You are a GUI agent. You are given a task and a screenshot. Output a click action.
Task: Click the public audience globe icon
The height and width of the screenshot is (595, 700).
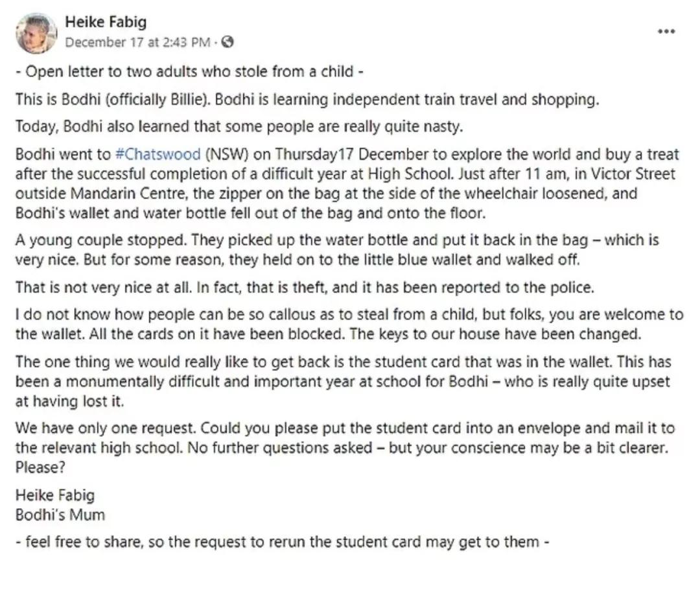[x=227, y=42]
